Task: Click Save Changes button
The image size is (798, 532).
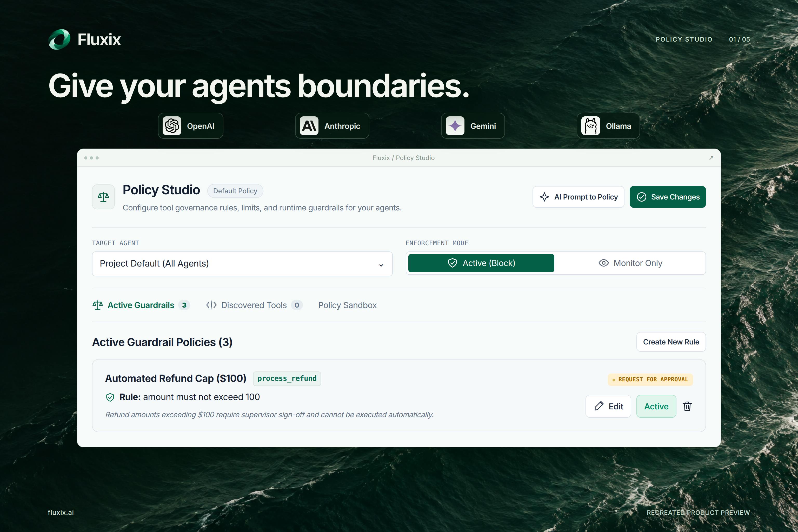Action: click(x=668, y=197)
